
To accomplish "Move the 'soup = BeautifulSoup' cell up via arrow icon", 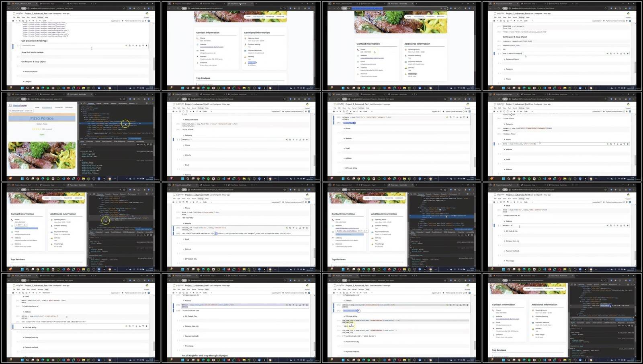I will point(614,53).
